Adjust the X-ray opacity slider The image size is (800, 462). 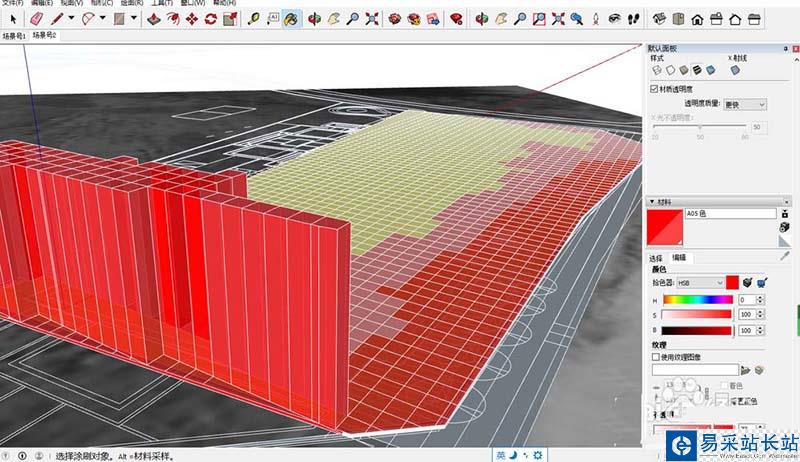(699, 126)
